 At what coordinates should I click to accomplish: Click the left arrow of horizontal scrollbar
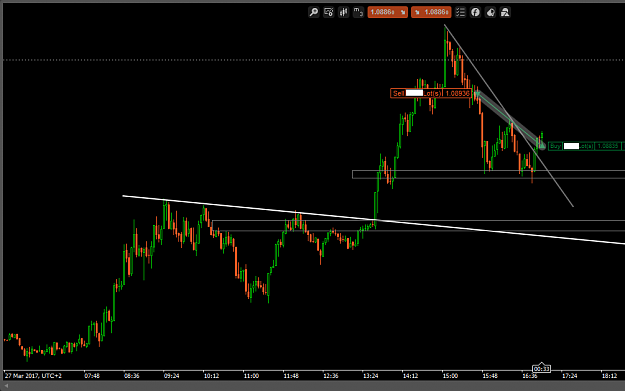[x=6, y=386]
